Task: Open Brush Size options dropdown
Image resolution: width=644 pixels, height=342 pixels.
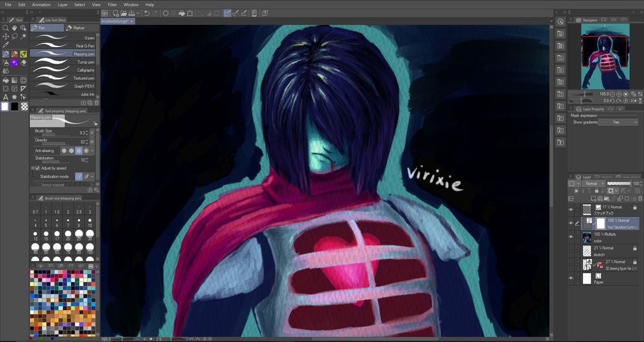Action: coord(92,133)
